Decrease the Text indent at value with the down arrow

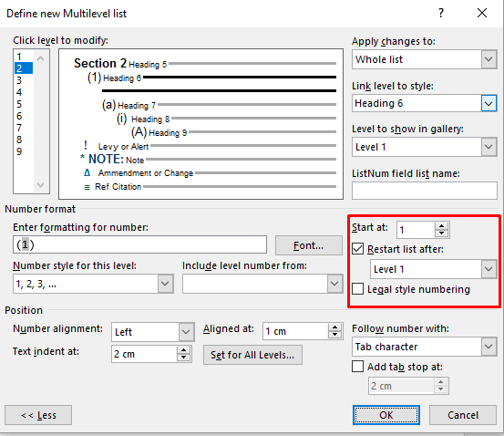coord(183,358)
